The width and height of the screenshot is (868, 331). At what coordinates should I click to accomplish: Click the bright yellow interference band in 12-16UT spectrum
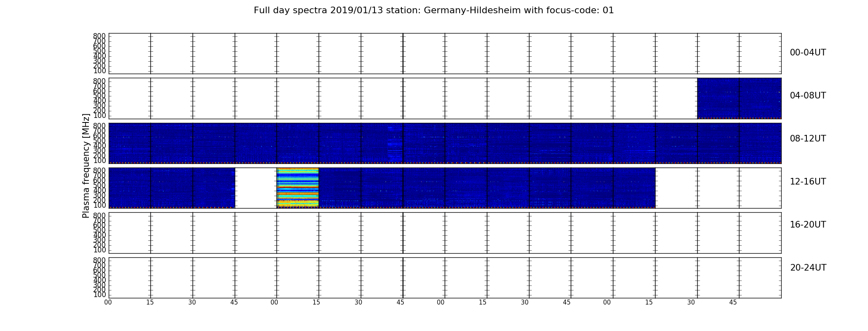(298, 187)
